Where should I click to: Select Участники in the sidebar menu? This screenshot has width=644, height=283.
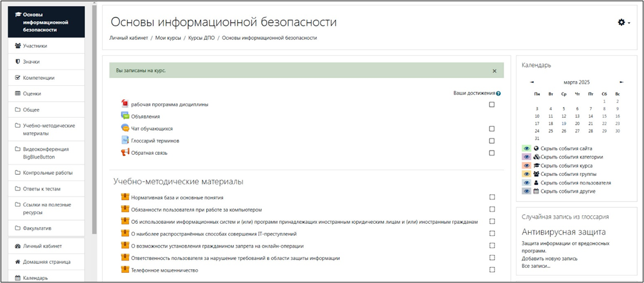tap(35, 46)
